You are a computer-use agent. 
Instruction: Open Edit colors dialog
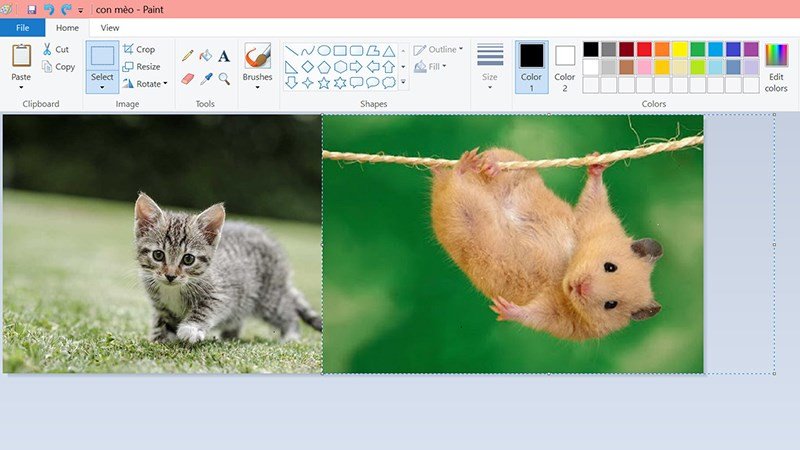click(776, 66)
